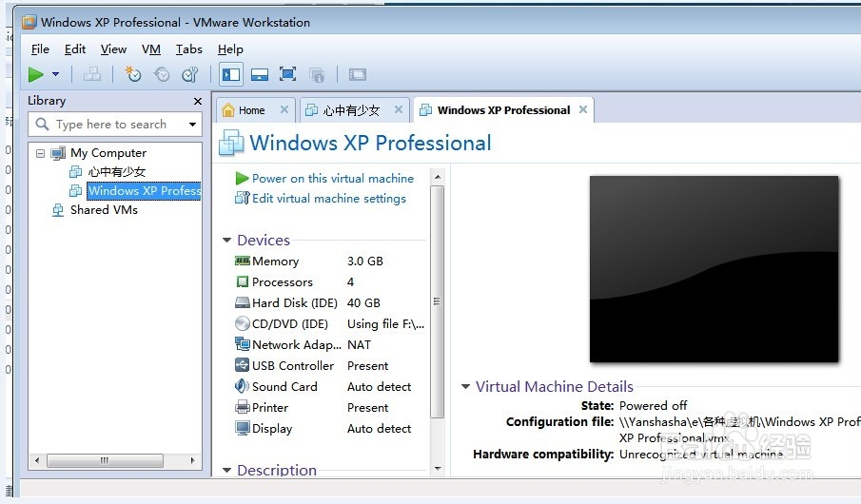The height and width of the screenshot is (504, 861).
Task: Open the Help menu
Action: [230, 49]
